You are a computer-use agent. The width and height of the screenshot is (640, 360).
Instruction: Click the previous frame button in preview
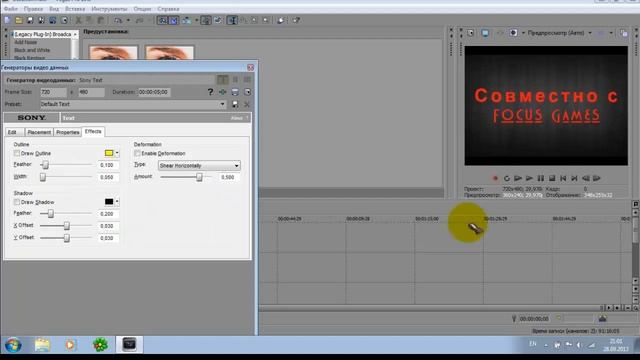coord(586,178)
